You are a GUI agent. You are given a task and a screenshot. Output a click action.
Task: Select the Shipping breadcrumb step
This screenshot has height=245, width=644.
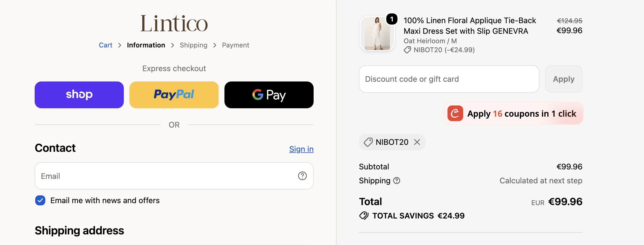click(193, 45)
